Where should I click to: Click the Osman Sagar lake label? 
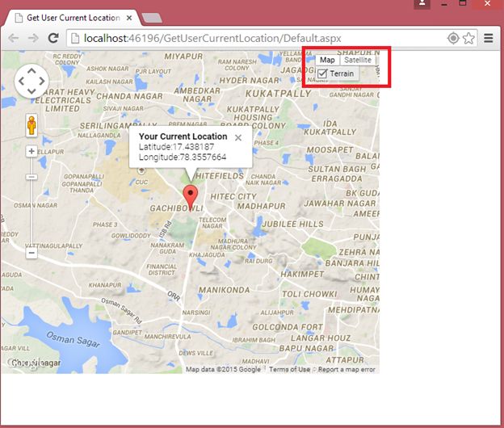[73, 339]
